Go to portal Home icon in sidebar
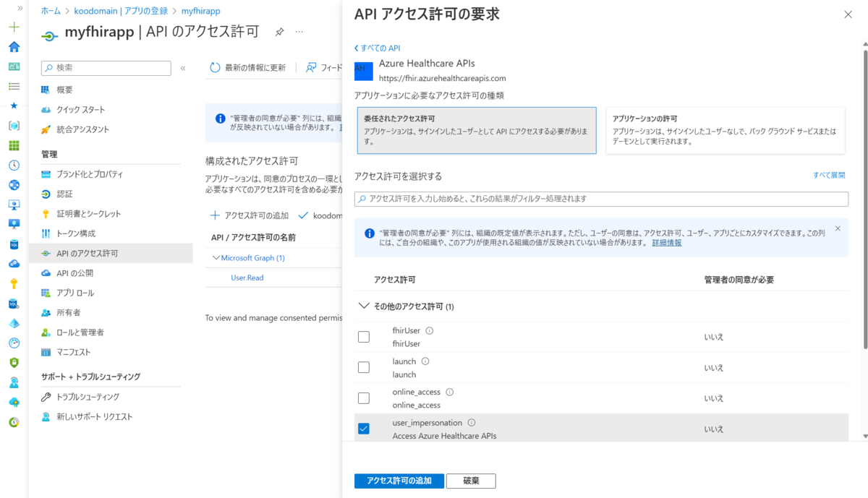This screenshot has height=498, width=868. [14, 47]
